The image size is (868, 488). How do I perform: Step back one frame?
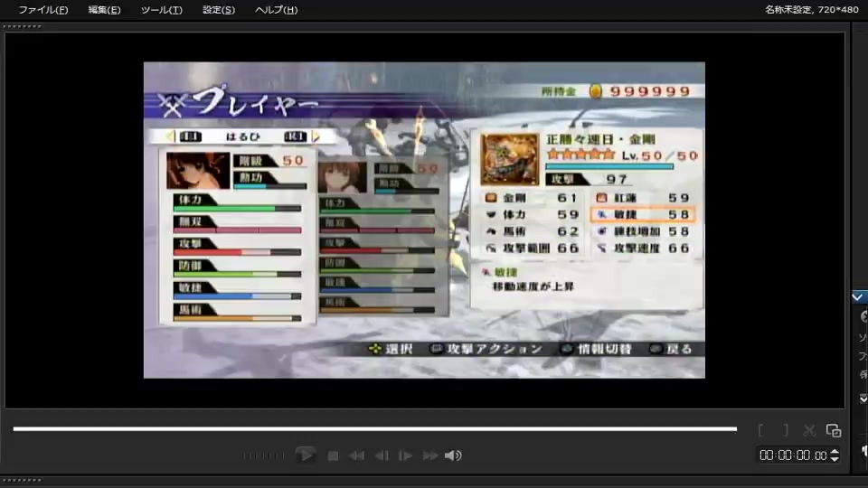point(382,455)
